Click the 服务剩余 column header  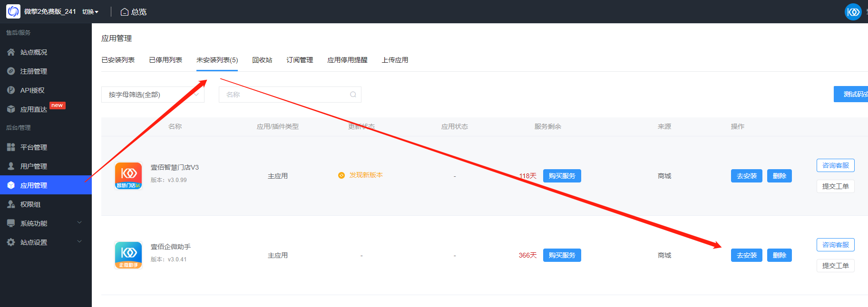[x=547, y=126]
